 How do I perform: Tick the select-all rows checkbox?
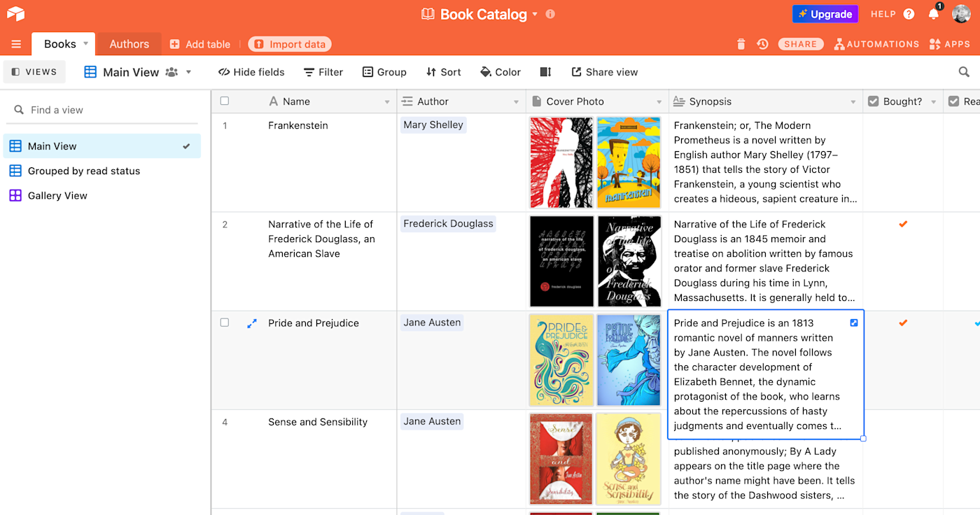coord(225,101)
